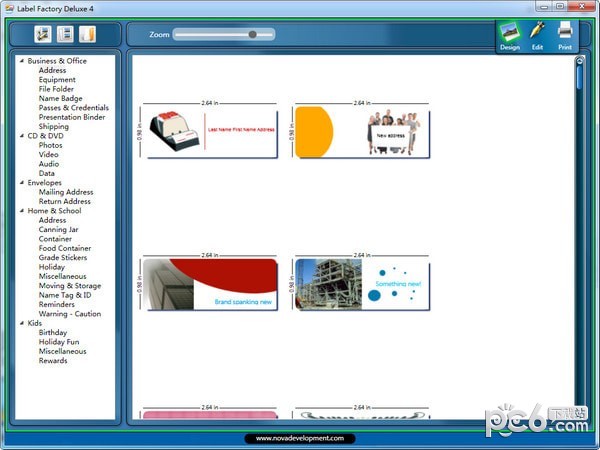Viewport: 600px width, 450px height.
Task: Choose the Brand spanking new template
Action: [210, 284]
